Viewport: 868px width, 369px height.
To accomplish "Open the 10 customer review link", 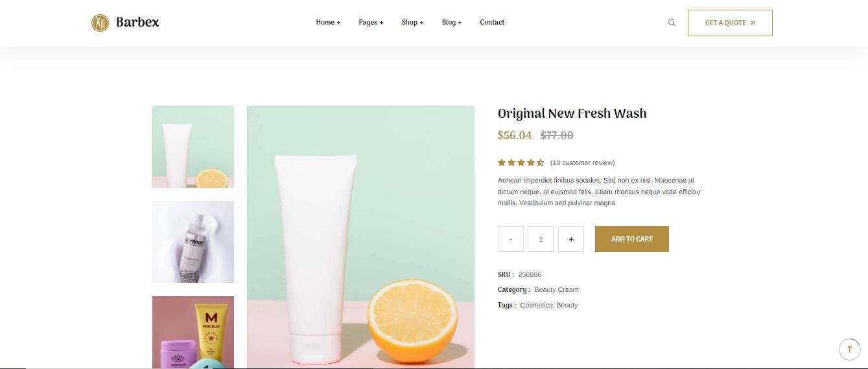I will pyautogui.click(x=582, y=163).
